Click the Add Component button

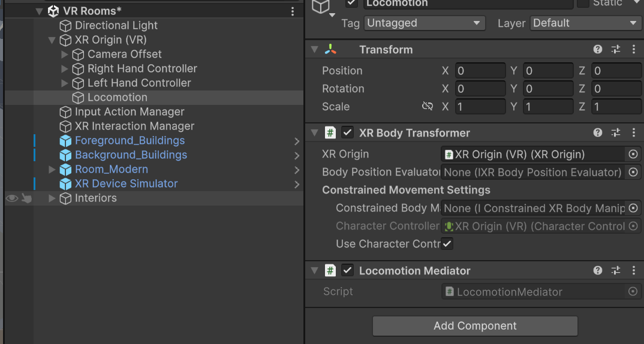click(x=475, y=326)
